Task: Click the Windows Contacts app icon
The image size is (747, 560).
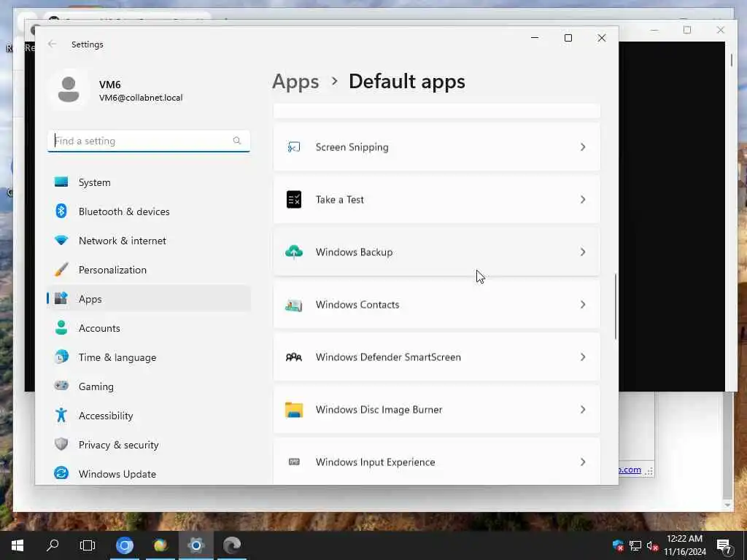Action: pyautogui.click(x=294, y=305)
